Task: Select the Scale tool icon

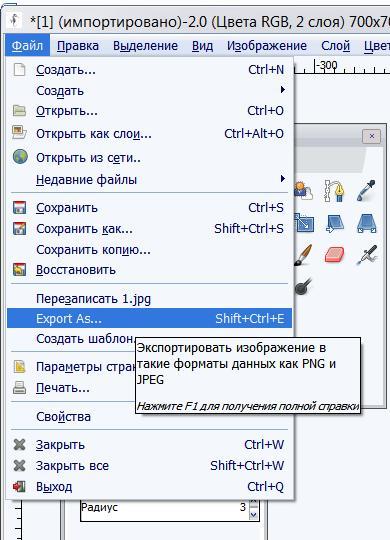Action: click(x=304, y=223)
